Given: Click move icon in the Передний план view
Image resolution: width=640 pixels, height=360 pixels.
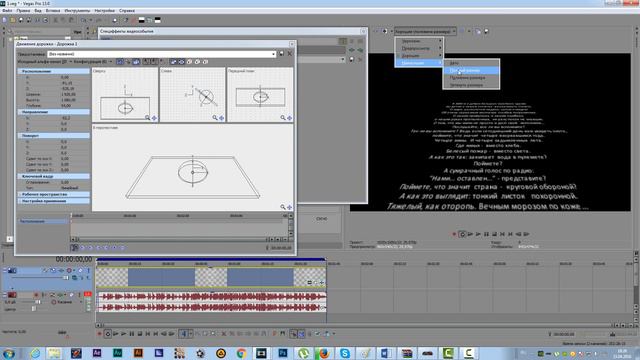Looking at the screenshot, I should (x=289, y=118).
